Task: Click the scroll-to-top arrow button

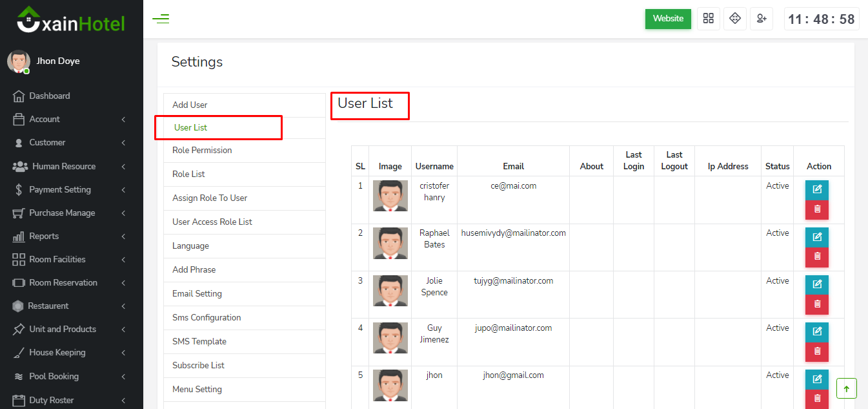Action: point(846,388)
